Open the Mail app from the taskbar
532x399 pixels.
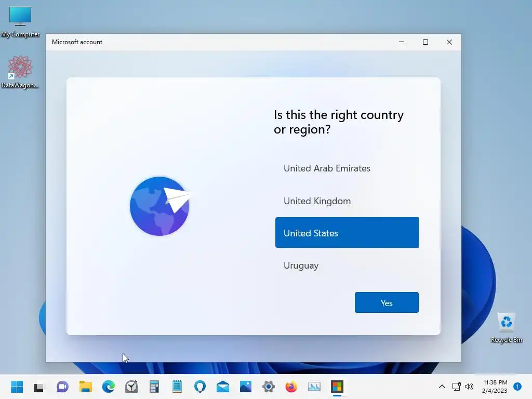click(223, 387)
